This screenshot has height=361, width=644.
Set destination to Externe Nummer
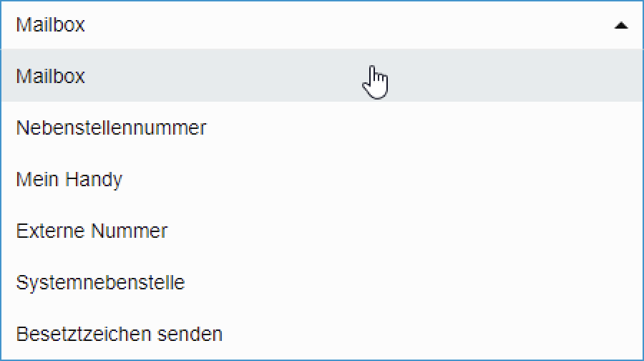point(92,231)
